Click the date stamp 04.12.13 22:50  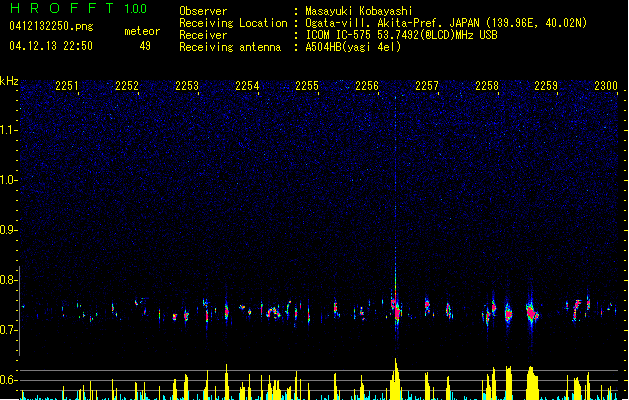(x=51, y=46)
